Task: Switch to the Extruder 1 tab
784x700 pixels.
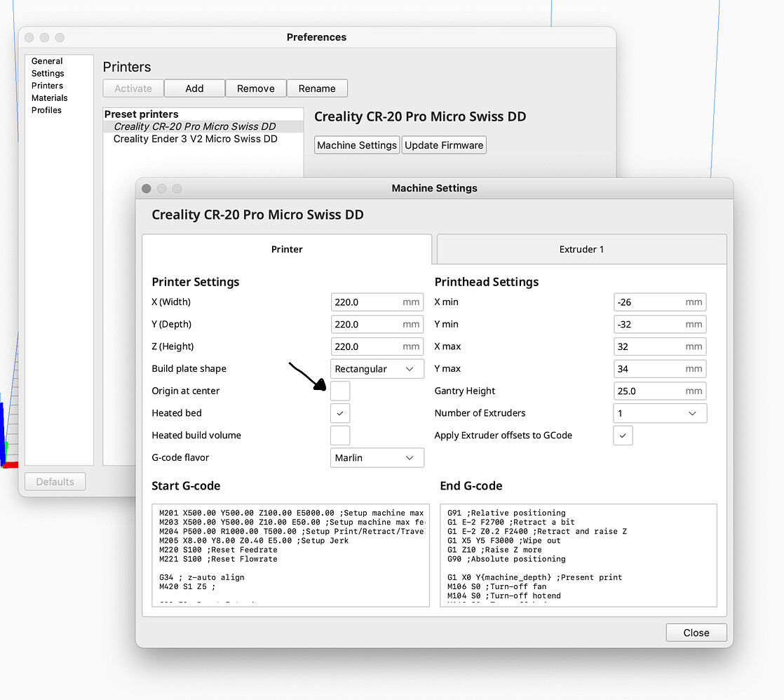Action: [581, 249]
